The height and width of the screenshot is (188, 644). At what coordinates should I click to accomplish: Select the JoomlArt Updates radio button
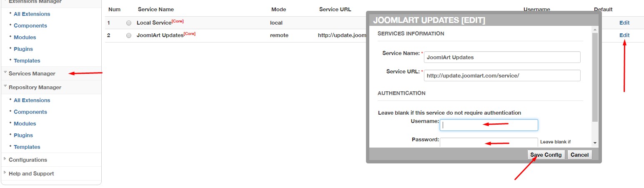(129, 36)
